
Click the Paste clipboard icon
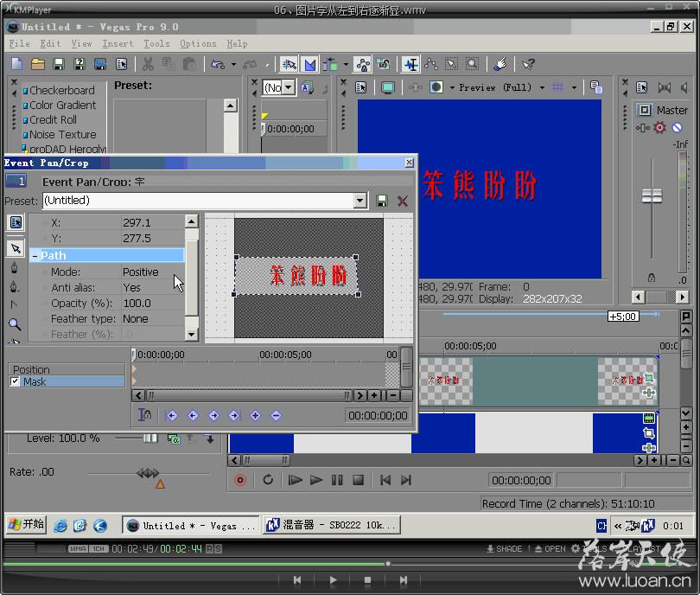click(x=189, y=64)
